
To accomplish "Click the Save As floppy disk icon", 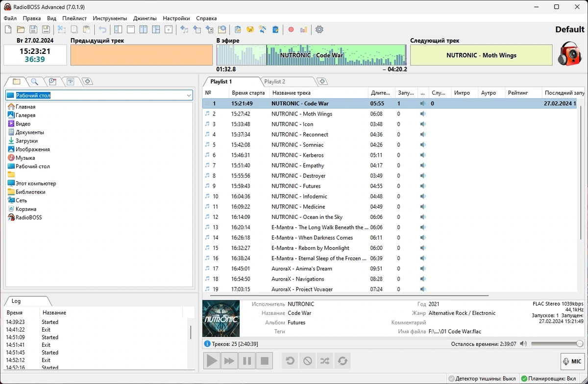I will point(46,29).
